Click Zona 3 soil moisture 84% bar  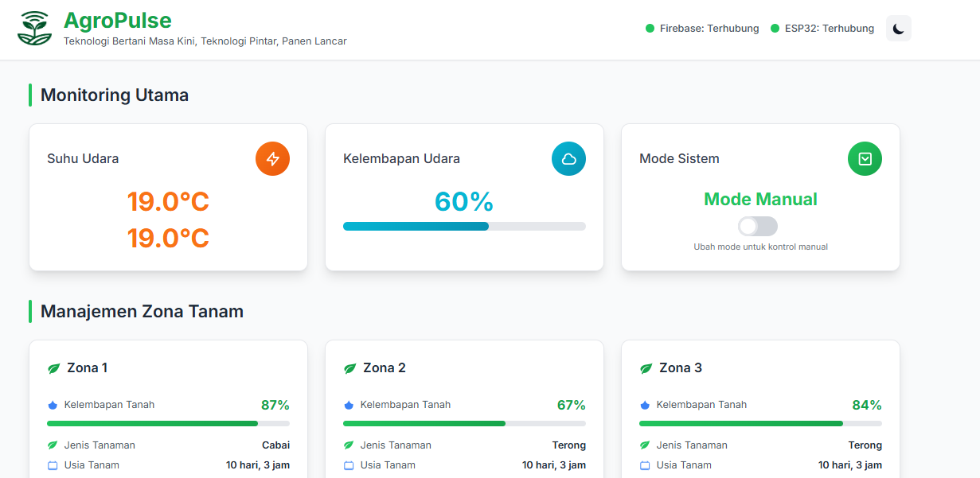[x=760, y=423]
